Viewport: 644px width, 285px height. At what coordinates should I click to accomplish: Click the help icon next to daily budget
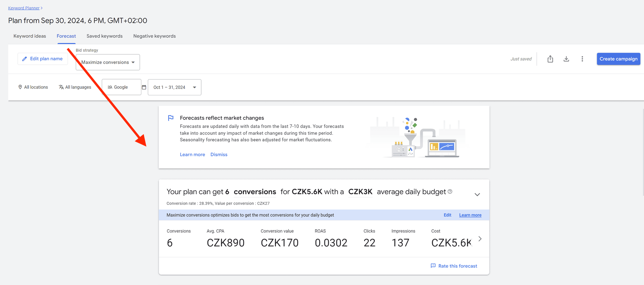tap(450, 192)
